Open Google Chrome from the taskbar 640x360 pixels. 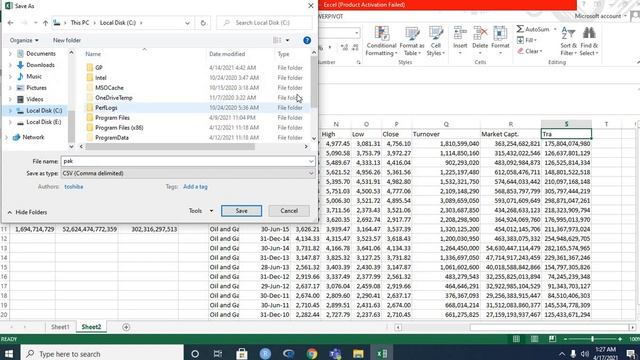coord(312,353)
